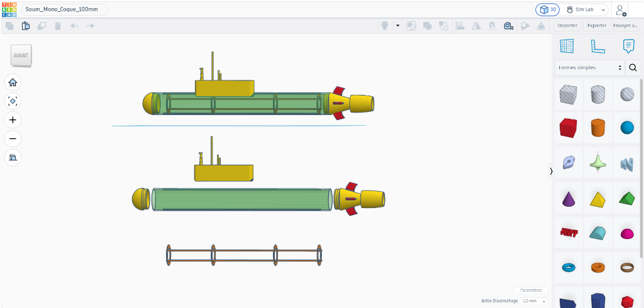Select the red Text shape

(569, 233)
